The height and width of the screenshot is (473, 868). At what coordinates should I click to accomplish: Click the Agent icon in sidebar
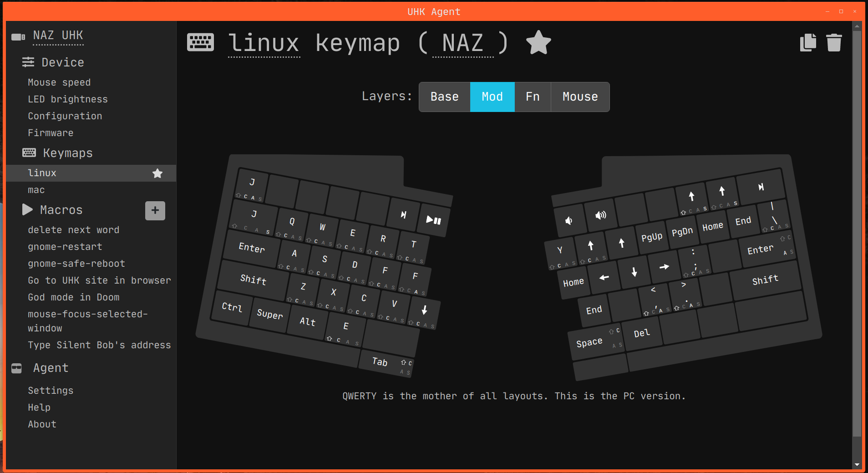point(16,368)
